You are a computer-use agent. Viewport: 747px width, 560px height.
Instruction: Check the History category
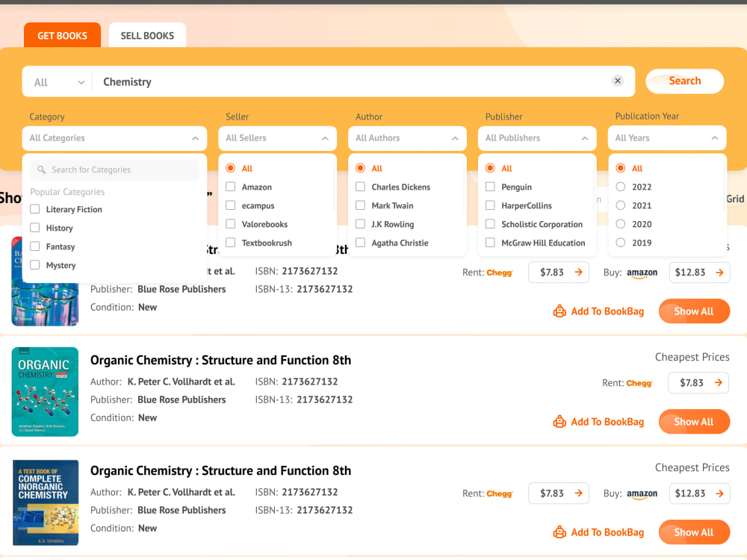coord(35,228)
